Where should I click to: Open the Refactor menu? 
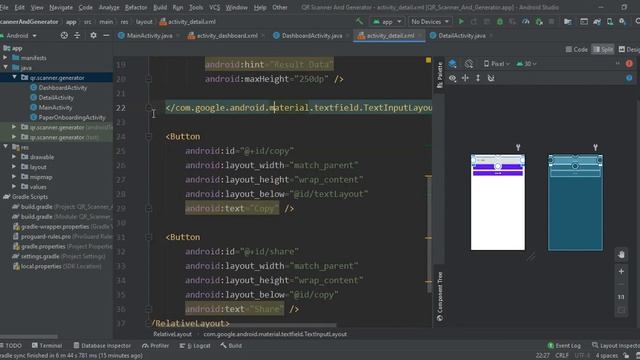136,7
